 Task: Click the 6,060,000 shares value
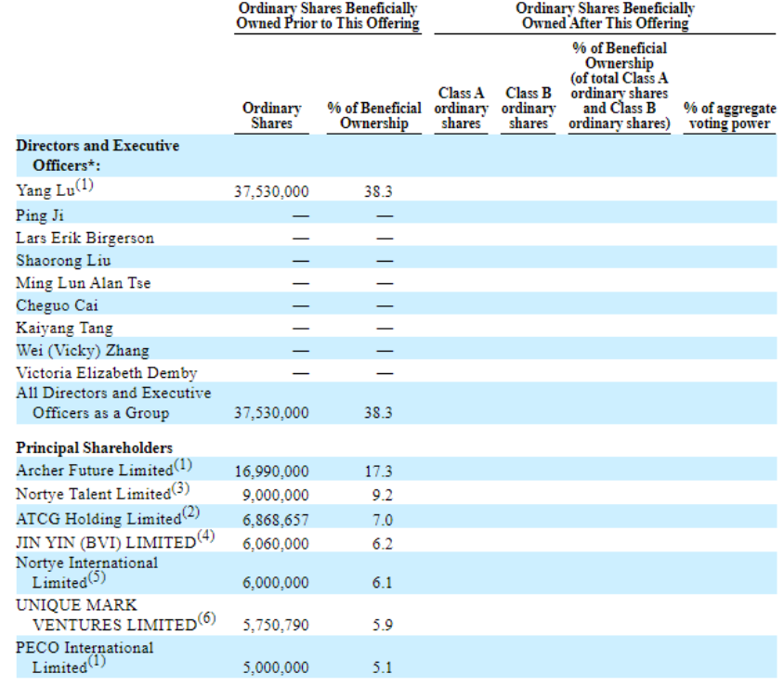click(x=276, y=543)
